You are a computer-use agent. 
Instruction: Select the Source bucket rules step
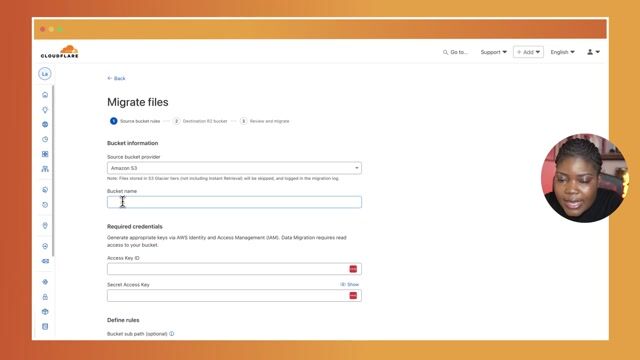135,121
